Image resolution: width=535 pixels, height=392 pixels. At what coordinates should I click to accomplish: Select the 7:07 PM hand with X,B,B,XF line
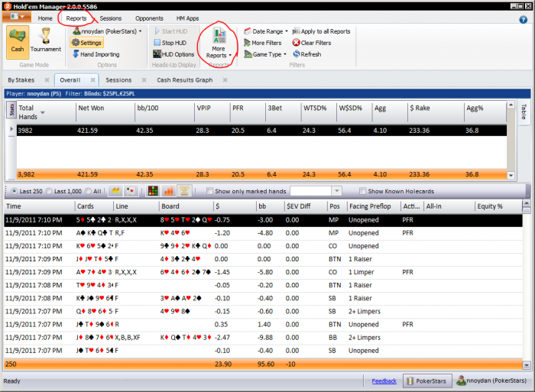click(263, 337)
